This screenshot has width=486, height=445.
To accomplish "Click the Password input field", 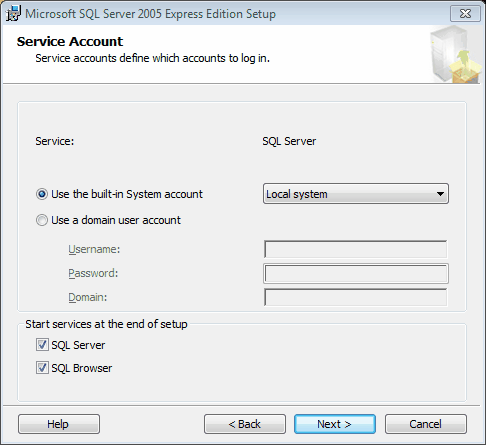I will pyautogui.click(x=356, y=274).
